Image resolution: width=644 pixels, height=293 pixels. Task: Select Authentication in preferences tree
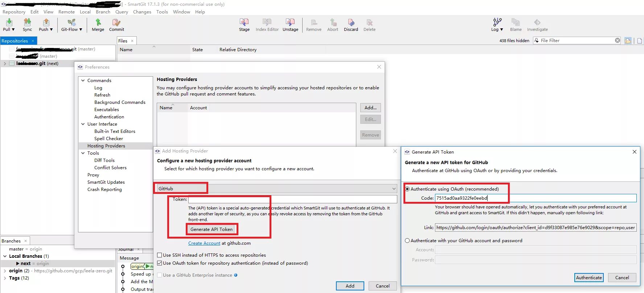pos(109,117)
